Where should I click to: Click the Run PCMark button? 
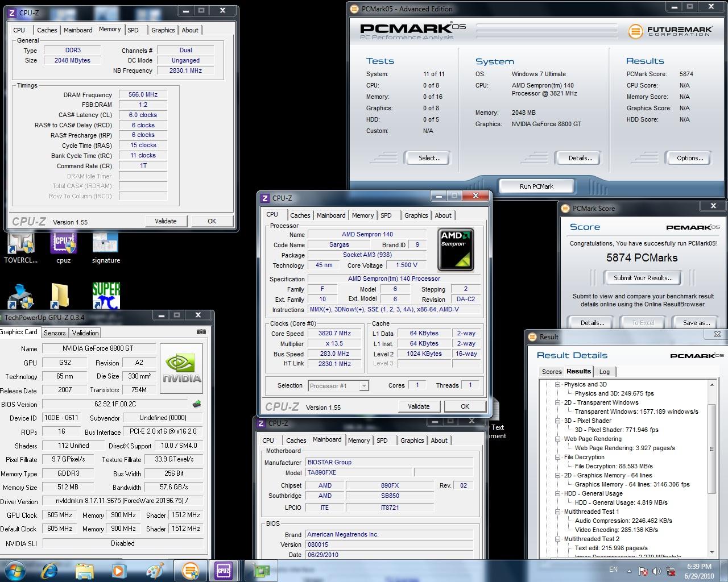coord(536,186)
